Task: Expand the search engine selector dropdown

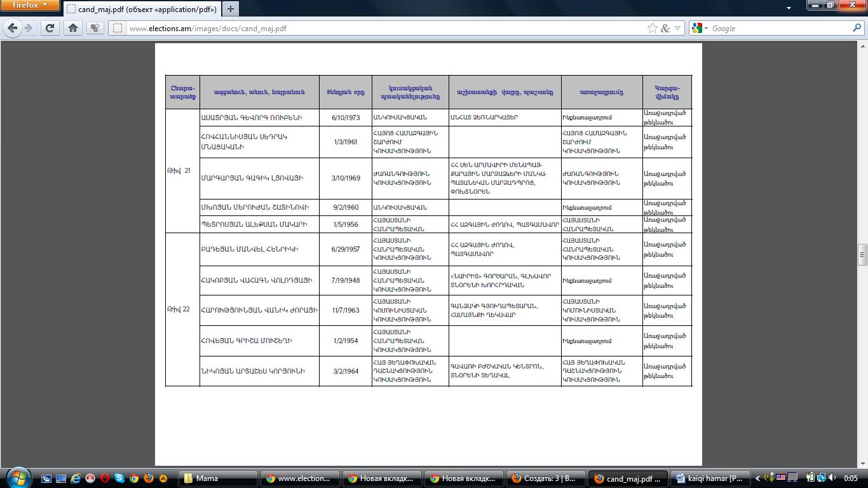Action: pos(700,28)
